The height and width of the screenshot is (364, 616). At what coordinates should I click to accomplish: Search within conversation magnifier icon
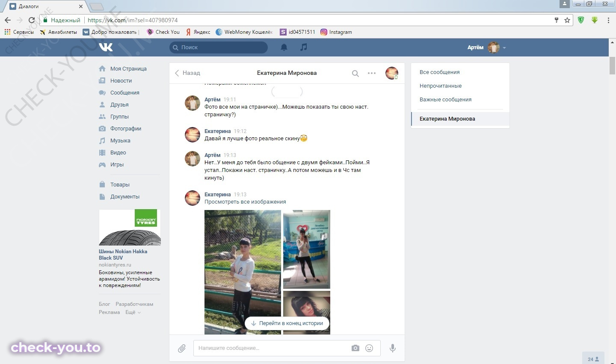coord(355,73)
